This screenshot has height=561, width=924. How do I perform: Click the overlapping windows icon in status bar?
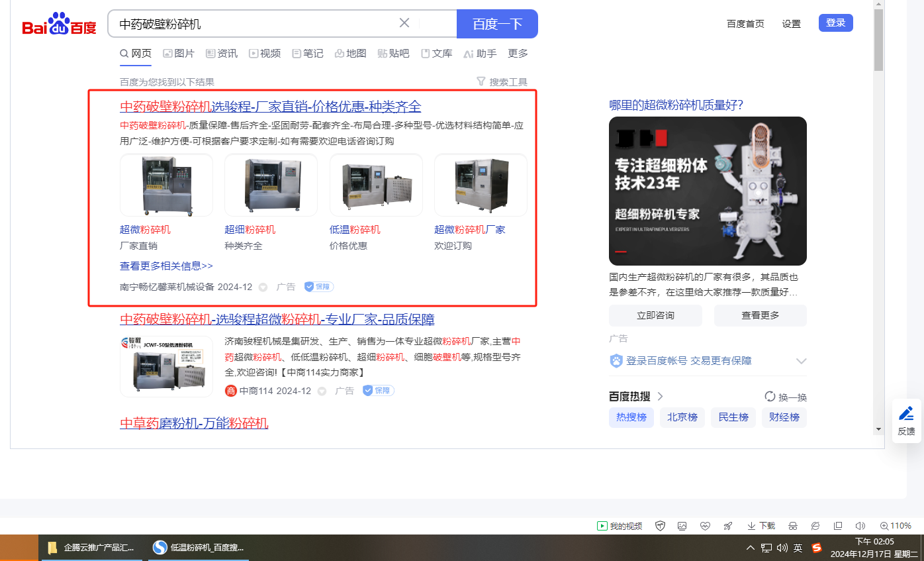coord(838,526)
